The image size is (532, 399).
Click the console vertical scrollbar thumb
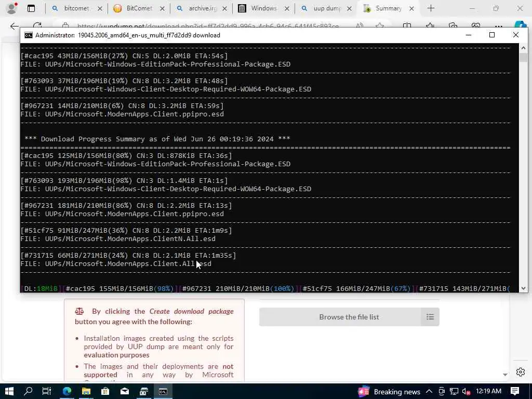click(x=523, y=57)
